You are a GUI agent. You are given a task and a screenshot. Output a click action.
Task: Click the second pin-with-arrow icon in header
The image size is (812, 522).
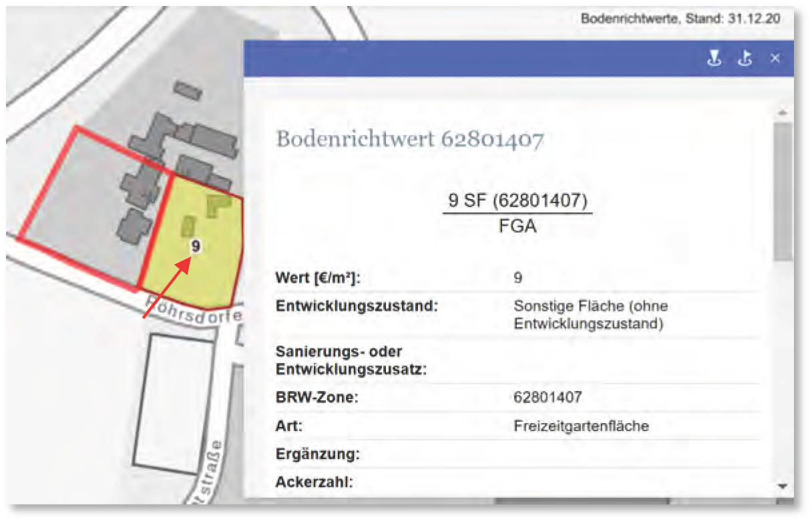(x=745, y=59)
